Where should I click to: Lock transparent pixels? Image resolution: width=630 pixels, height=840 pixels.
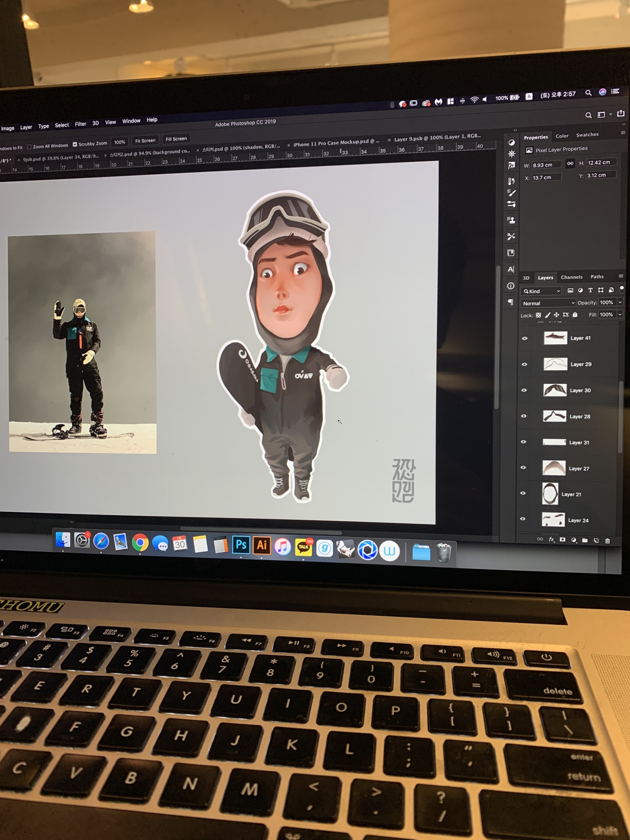pos(538,315)
